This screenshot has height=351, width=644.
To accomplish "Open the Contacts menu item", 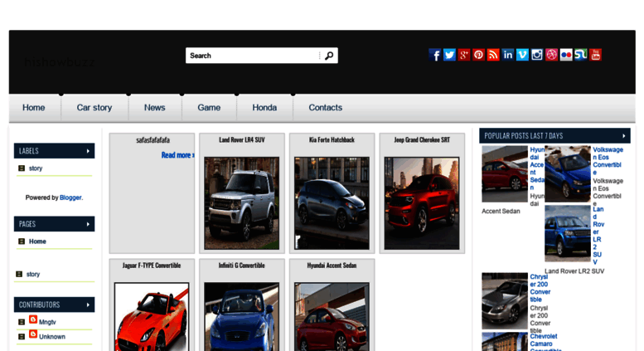I will click(x=325, y=108).
